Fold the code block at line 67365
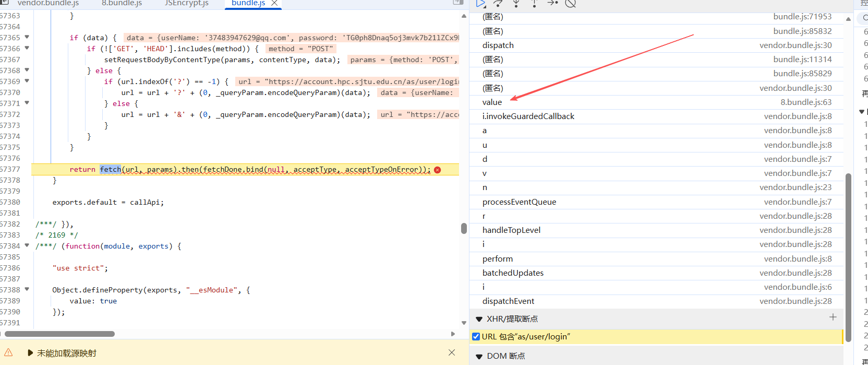The width and height of the screenshot is (868, 365). tap(27, 37)
